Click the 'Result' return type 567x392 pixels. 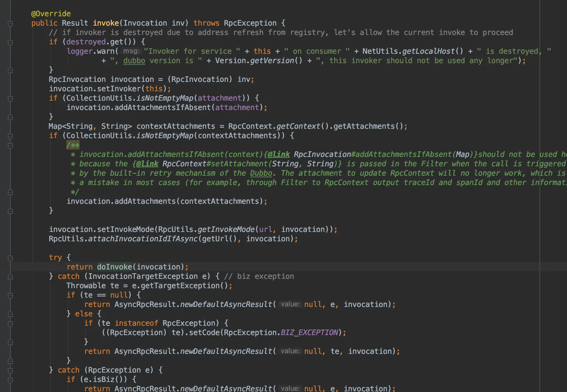(x=75, y=23)
